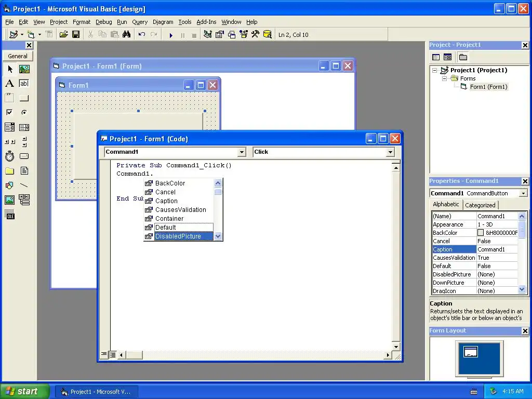The width and height of the screenshot is (532, 399).
Task: Click View Object in the Project panel
Action: (447, 57)
